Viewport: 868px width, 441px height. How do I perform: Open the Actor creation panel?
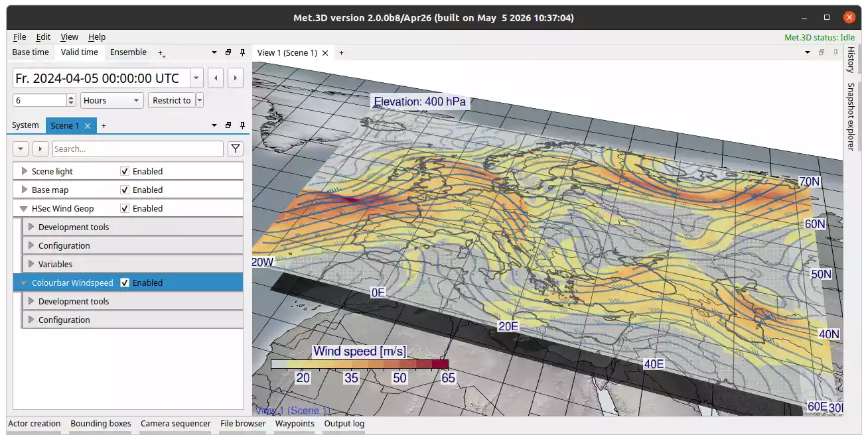[x=35, y=424]
